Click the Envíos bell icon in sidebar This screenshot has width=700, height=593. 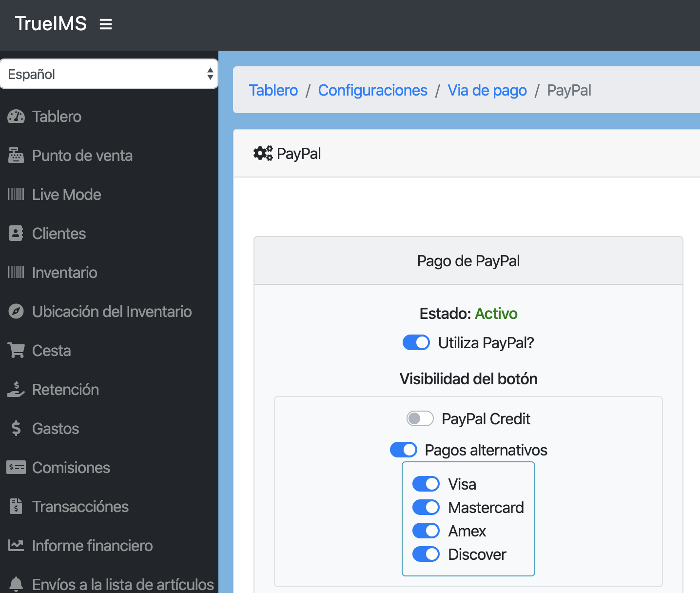coord(16,584)
